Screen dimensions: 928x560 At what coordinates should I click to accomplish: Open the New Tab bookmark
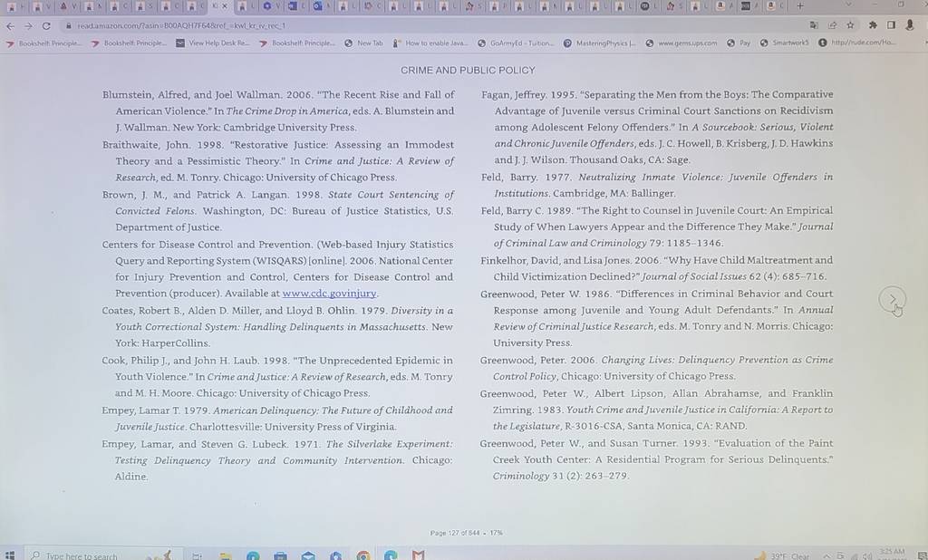(x=364, y=43)
